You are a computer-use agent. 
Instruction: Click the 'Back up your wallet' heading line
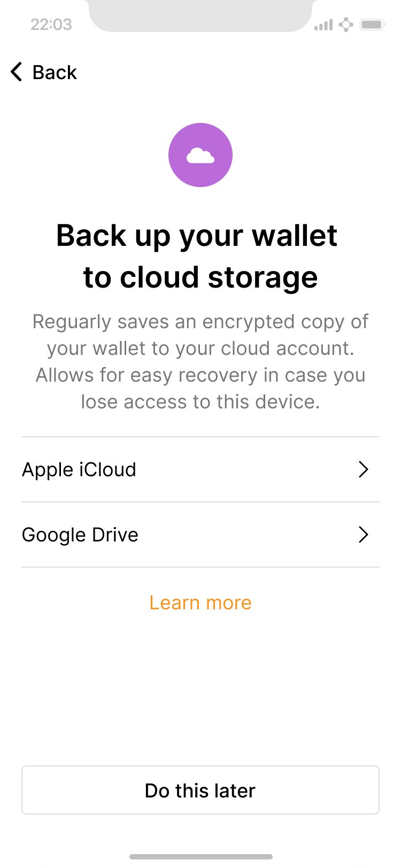[x=197, y=236]
